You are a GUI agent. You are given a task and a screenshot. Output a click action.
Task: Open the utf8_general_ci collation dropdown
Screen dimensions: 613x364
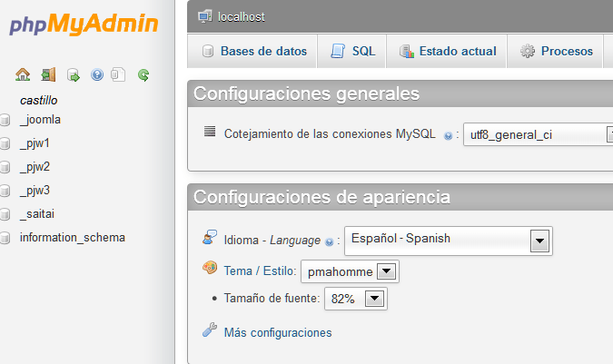point(538,134)
